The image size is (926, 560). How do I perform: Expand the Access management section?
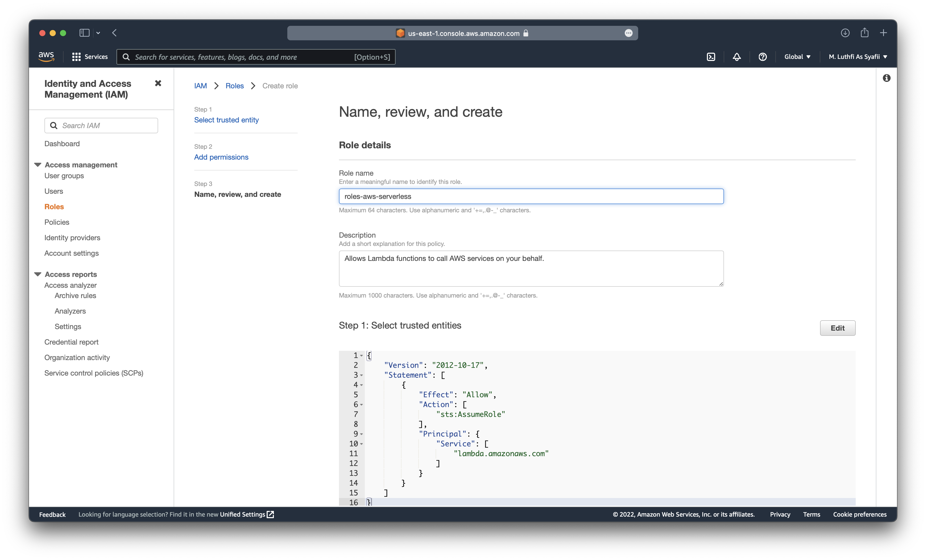(38, 164)
